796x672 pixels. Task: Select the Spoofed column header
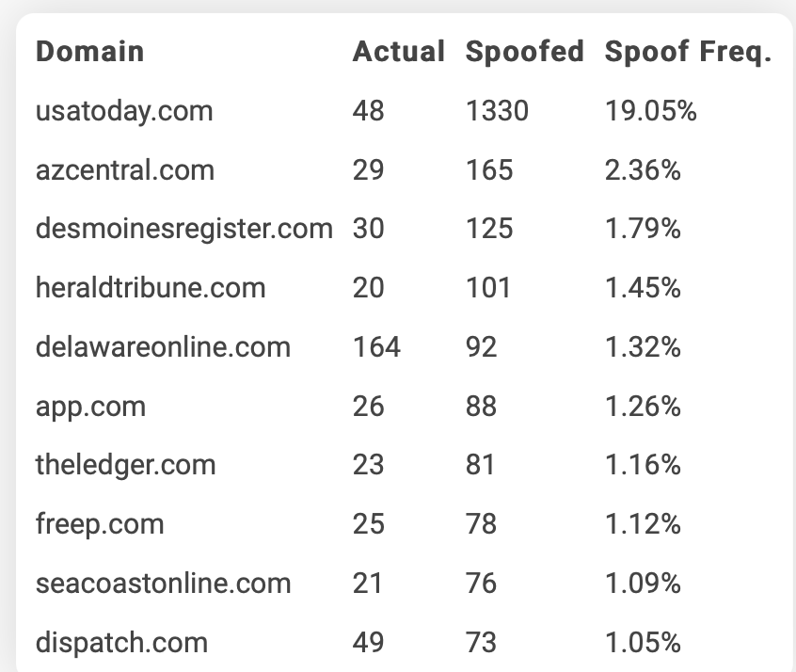point(524,52)
